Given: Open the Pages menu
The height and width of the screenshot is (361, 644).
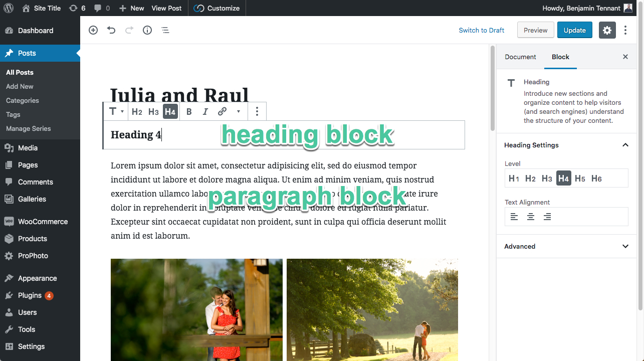Looking at the screenshot, I should (40, 165).
